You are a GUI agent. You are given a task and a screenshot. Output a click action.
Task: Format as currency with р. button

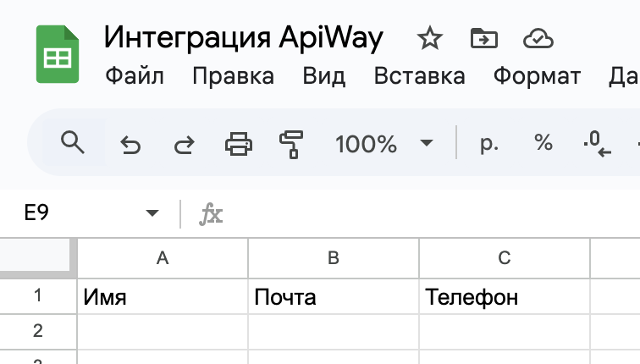coord(488,144)
